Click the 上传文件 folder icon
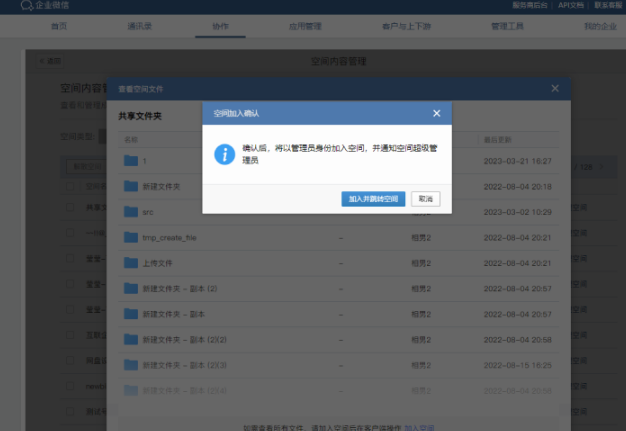The image size is (626, 431). (130, 263)
